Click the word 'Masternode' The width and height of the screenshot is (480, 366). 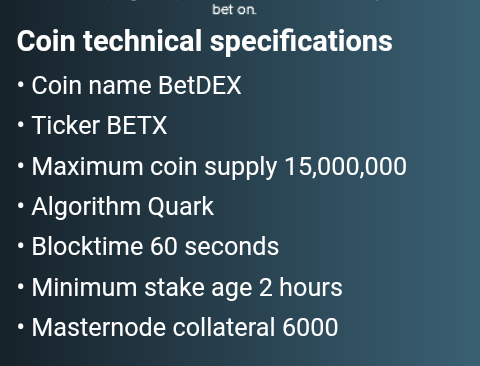[99, 327]
